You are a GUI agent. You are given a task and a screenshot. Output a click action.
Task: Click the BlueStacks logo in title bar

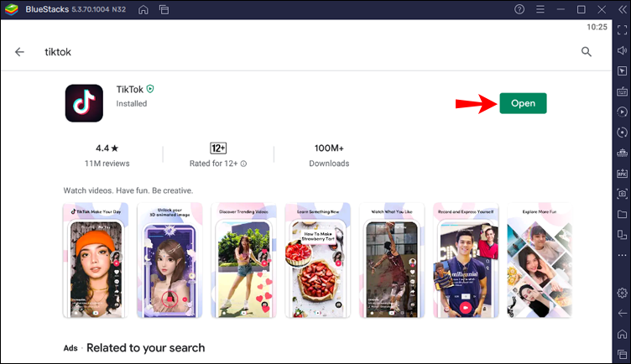(12, 9)
